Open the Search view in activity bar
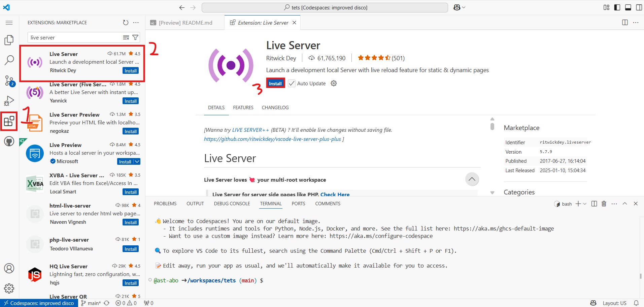This screenshot has height=307, width=644. (x=9, y=60)
